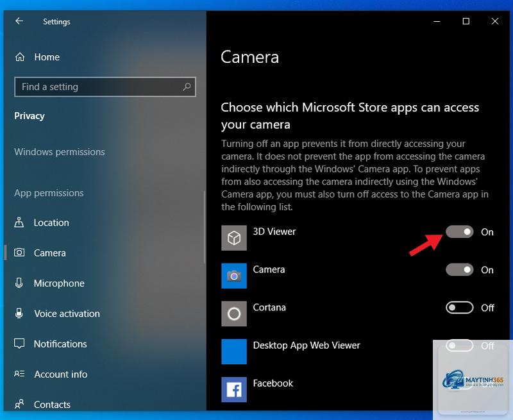
Task: Click the sidebar scrollbar
Action: pos(204,227)
